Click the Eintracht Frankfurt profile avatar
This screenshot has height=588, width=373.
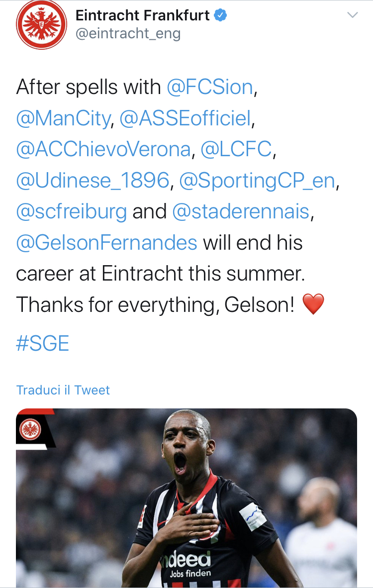[41, 24]
